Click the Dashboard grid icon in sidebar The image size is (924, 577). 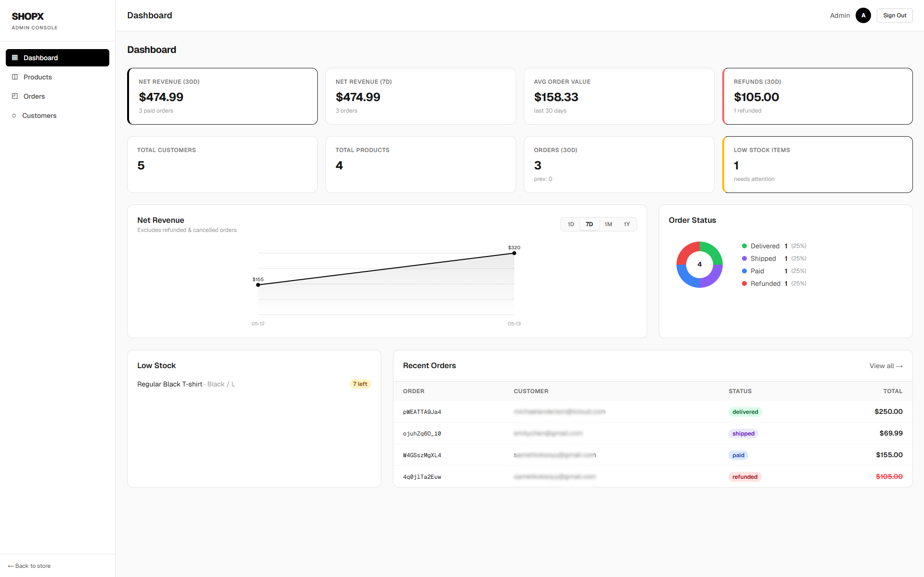click(15, 58)
